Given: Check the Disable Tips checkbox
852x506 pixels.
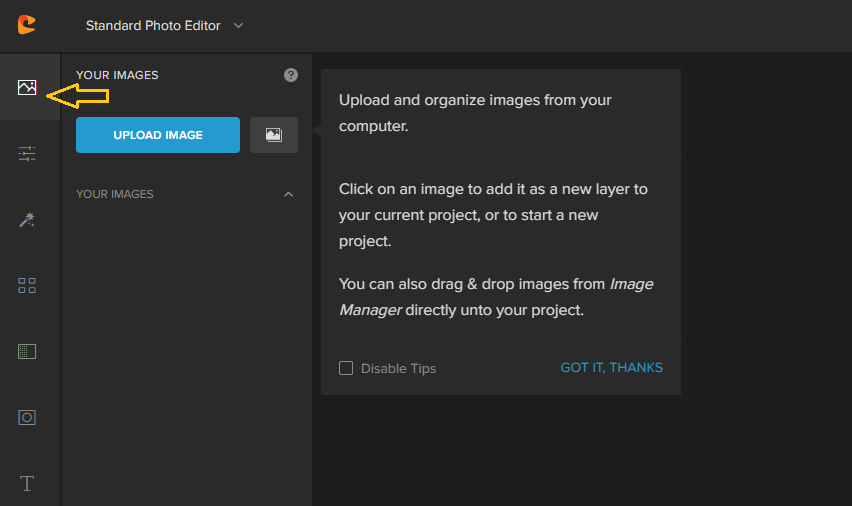Looking at the screenshot, I should tap(346, 368).
